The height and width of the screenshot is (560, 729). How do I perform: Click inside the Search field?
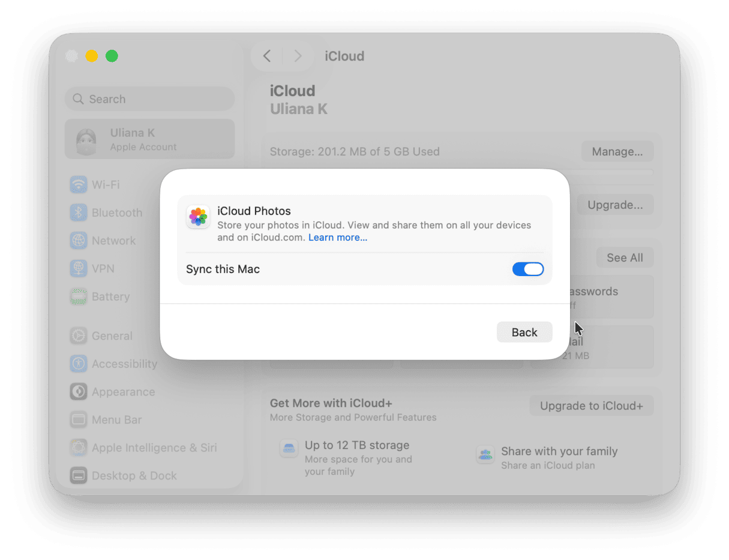click(149, 98)
